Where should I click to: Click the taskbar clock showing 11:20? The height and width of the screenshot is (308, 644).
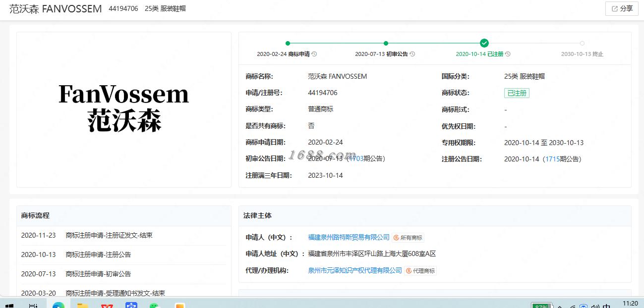pos(630,303)
